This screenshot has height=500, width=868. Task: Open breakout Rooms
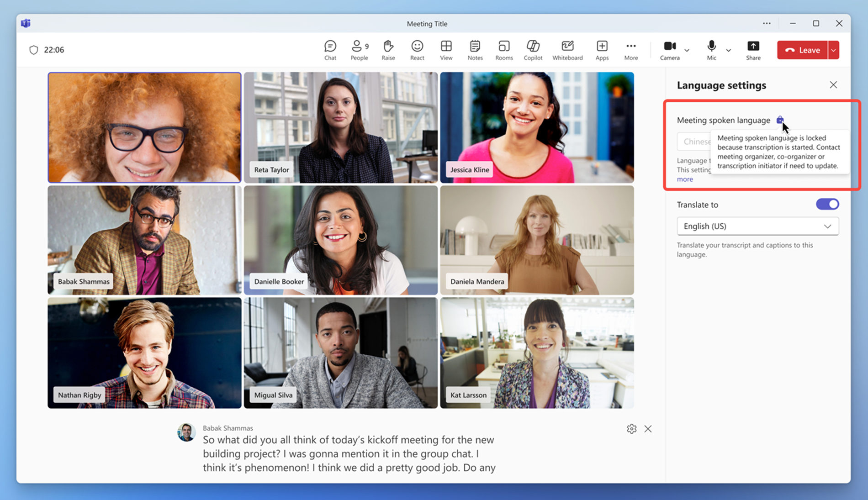click(504, 50)
